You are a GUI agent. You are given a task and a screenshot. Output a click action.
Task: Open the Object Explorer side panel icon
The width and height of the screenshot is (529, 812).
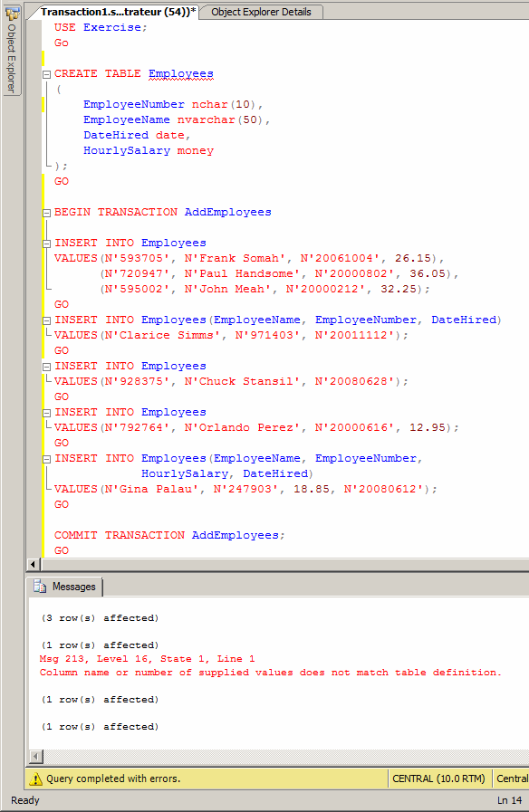(x=12, y=13)
